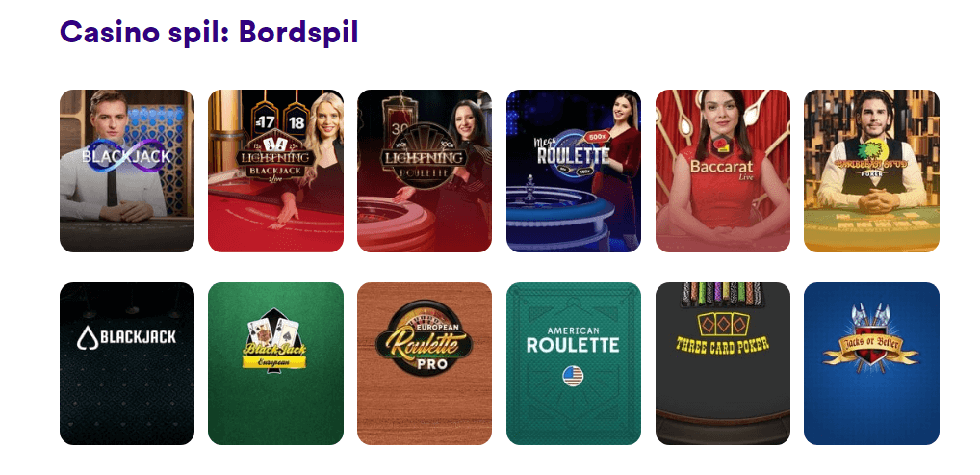
Task: Open the Three Card Poker tile
Action: pos(723,363)
